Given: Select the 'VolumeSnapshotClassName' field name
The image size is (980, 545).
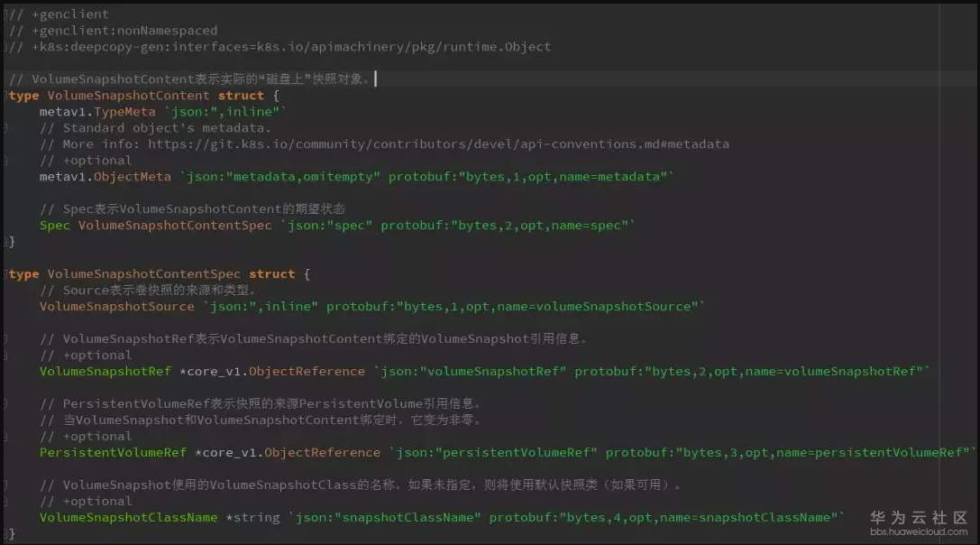Looking at the screenshot, I should click(x=129, y=517).
